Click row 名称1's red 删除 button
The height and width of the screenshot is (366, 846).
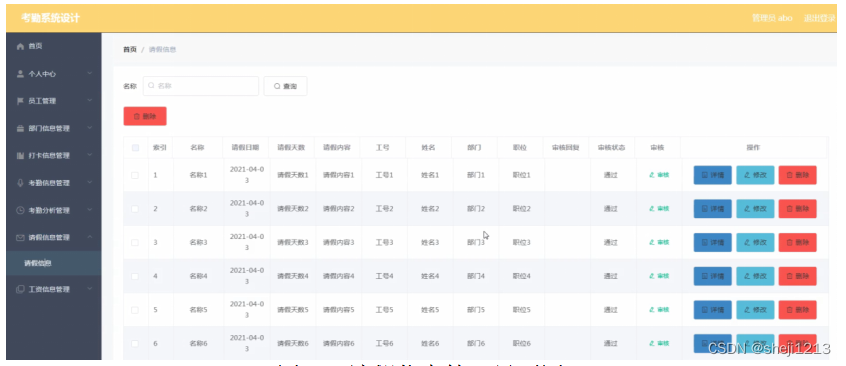(x=797, y=175)
